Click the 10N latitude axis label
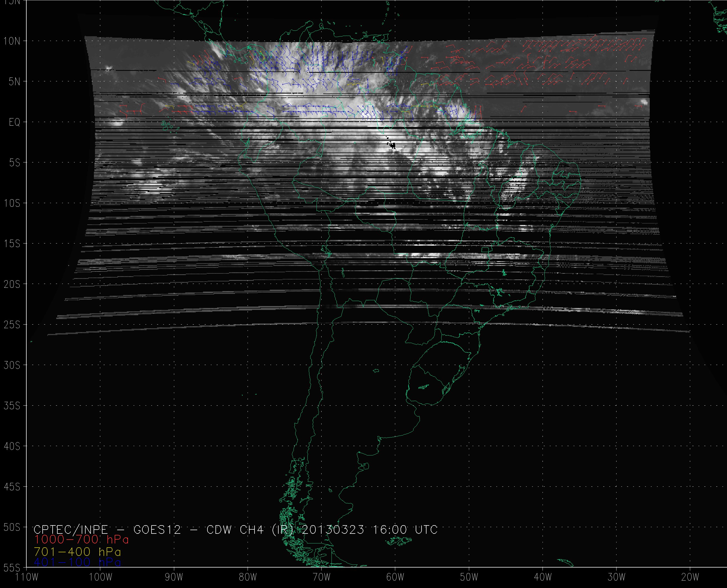This screenshot has height=588, width=727. coord(12,41)
